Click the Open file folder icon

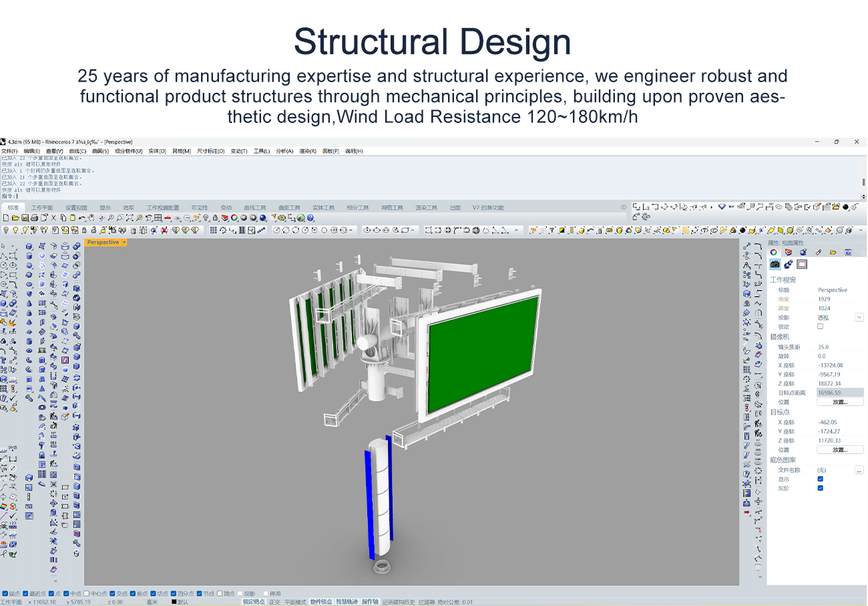pos(15,218)
